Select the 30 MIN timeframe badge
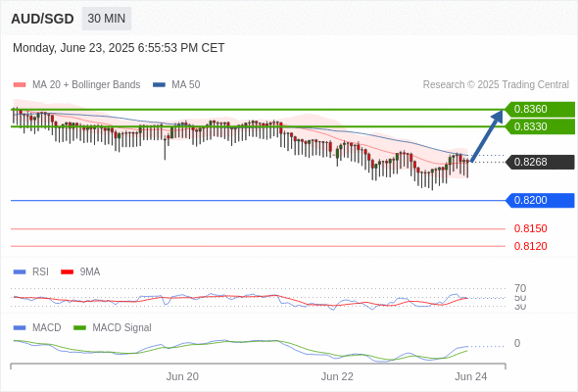Viewport: 578px width, 392px height. 107,19
